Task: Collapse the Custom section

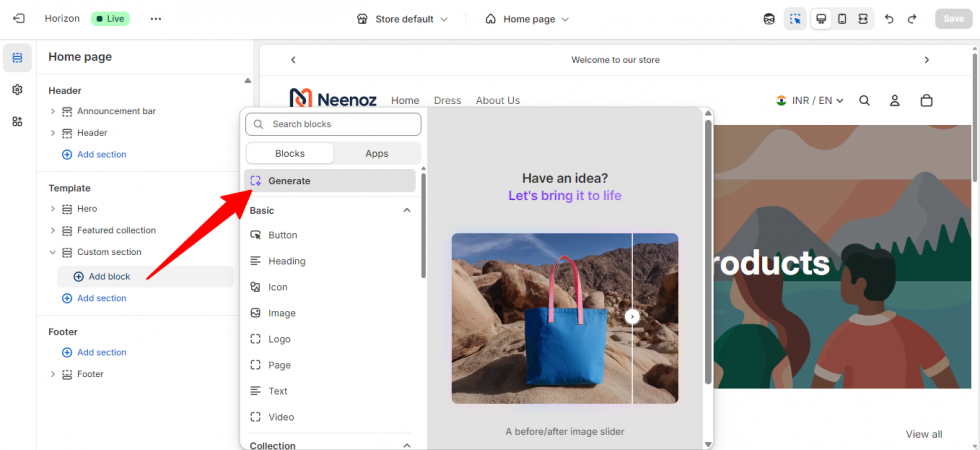Action: tap(53, 252)
